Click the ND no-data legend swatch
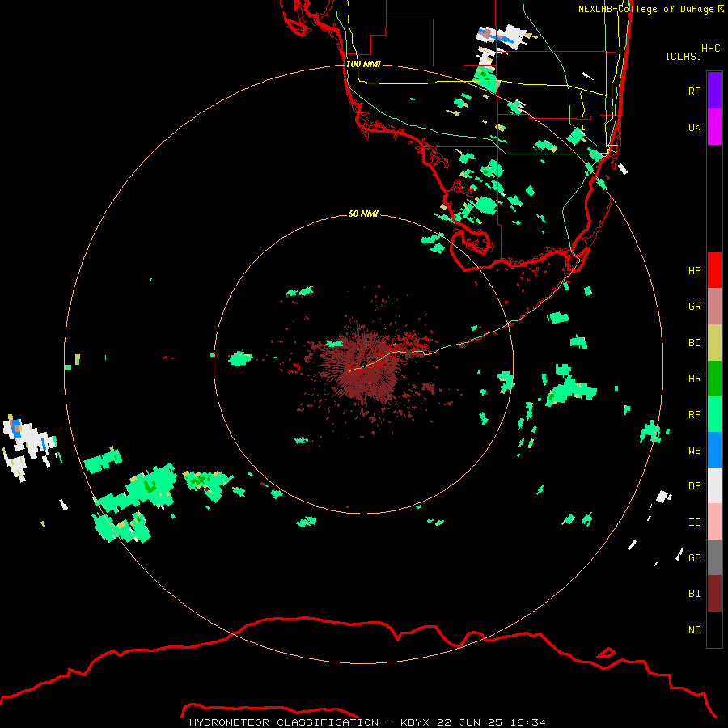The image size is (728, 728). click(714, 629)
